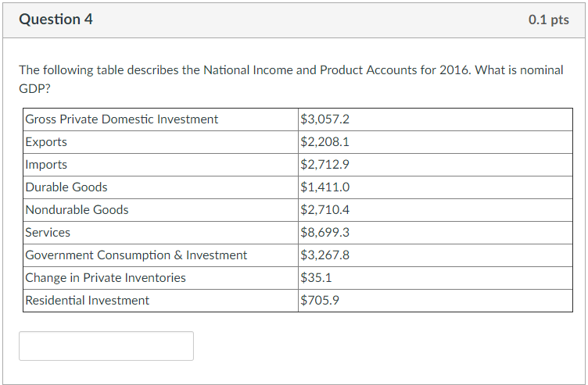The width and height of the screenshot is (588, 385).
Task: Select the $8,699.3 value
Action: tap(324, 233)
